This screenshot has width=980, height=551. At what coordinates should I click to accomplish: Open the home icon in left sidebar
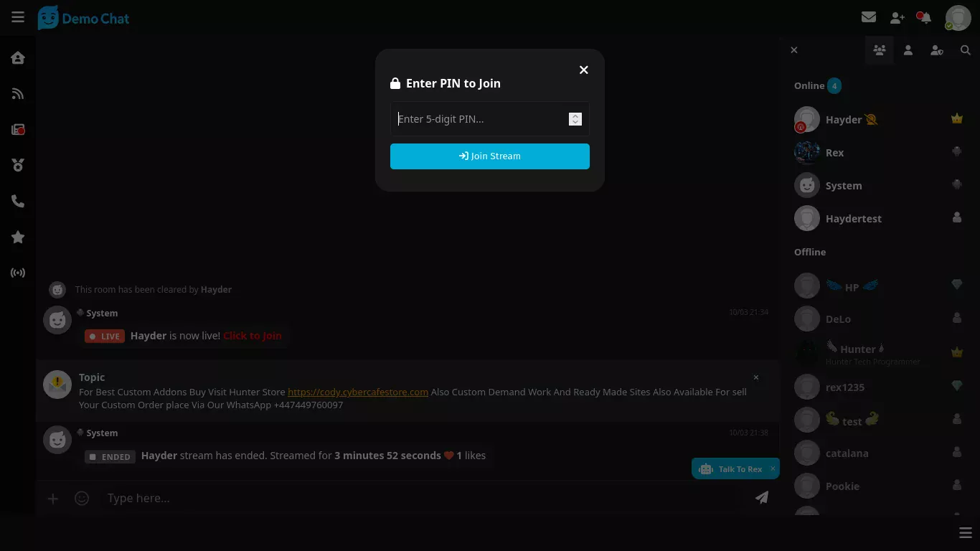pyautogui.click(x=18, y=58)
